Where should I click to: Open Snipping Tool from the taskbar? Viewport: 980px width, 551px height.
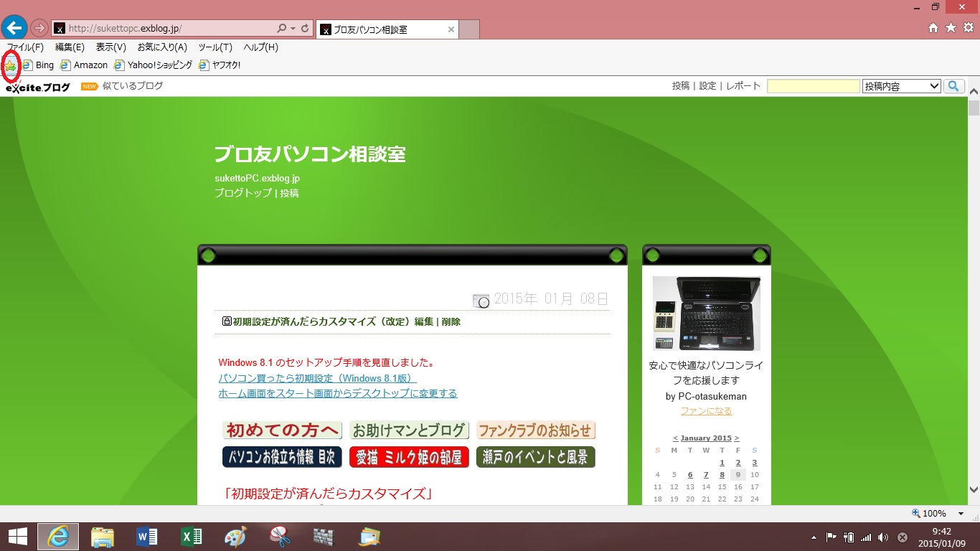coord(280,537)
